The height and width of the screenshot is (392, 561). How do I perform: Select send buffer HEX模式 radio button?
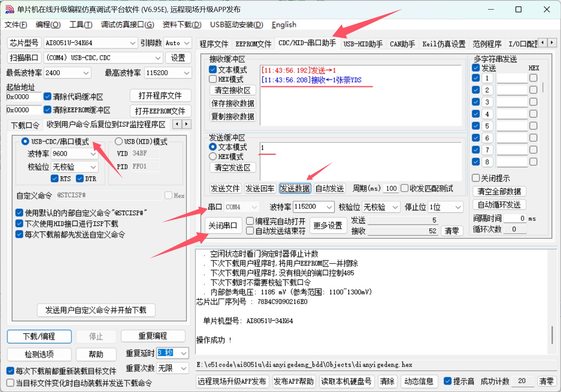pos(213,156)
